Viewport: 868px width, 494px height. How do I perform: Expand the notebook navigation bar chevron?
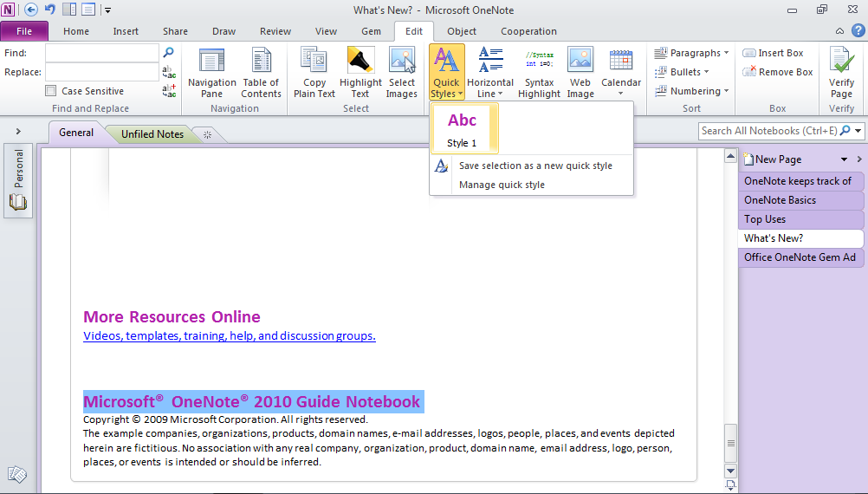click(18, 131)
